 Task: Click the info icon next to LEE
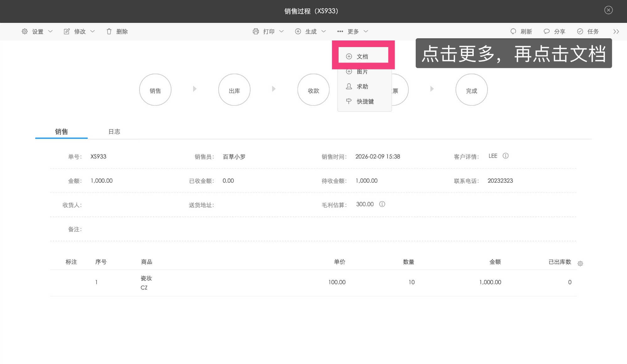tap(506, 156)
